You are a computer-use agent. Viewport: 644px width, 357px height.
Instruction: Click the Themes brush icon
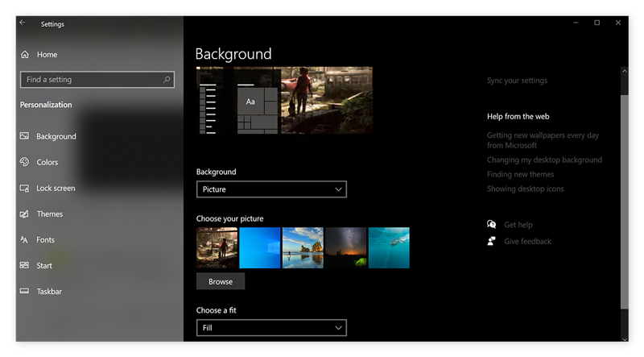(25, 214)
